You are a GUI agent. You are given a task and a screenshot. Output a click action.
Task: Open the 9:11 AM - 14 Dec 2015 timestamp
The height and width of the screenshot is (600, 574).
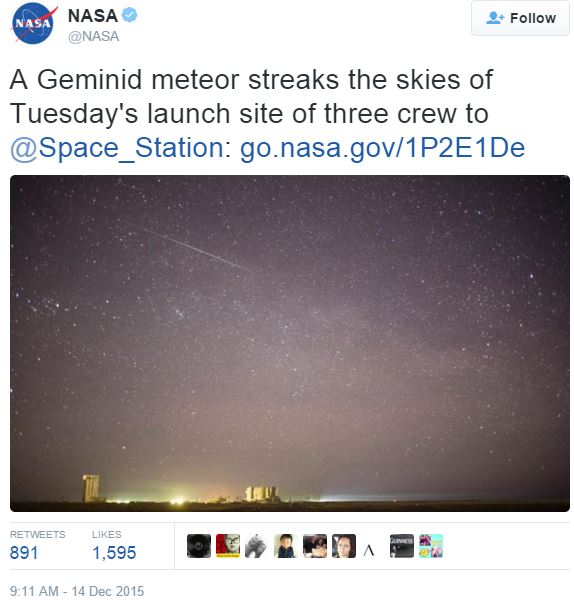(77, 590)
